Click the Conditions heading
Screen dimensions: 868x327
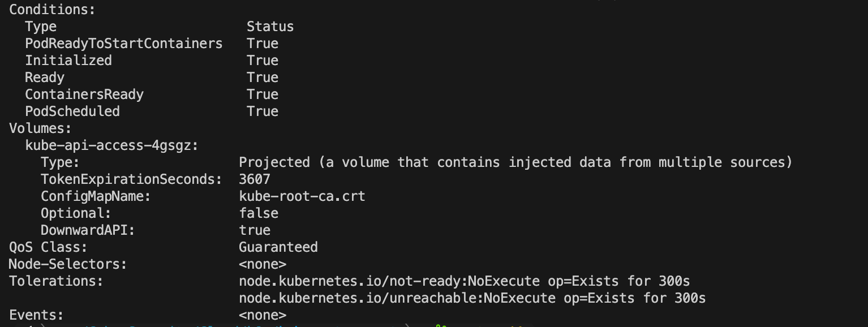click(52, 10)
